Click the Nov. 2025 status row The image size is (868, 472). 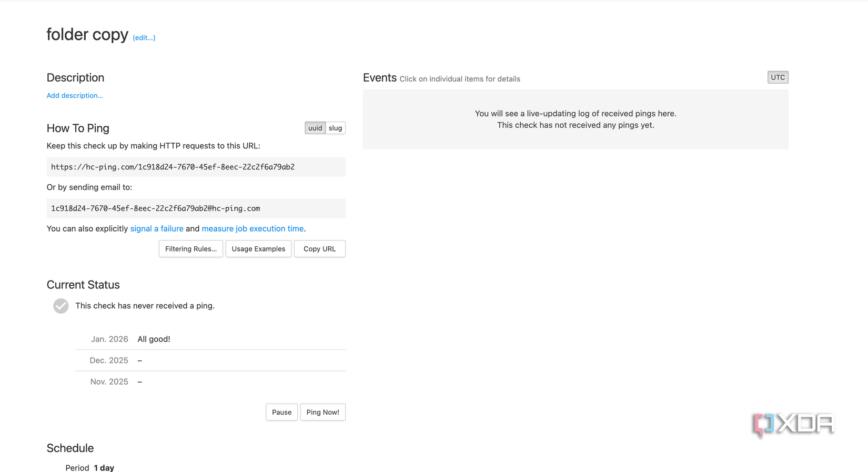pos(210,381)
